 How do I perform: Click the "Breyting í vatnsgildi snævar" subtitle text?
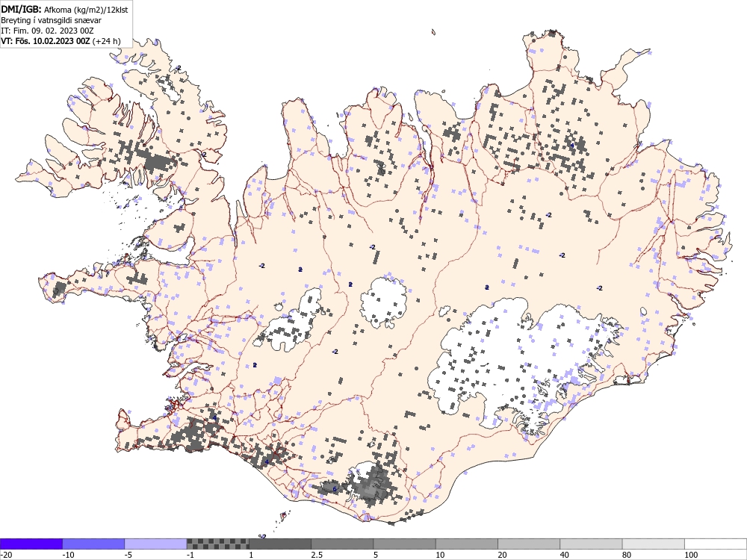tap(51, 20)
